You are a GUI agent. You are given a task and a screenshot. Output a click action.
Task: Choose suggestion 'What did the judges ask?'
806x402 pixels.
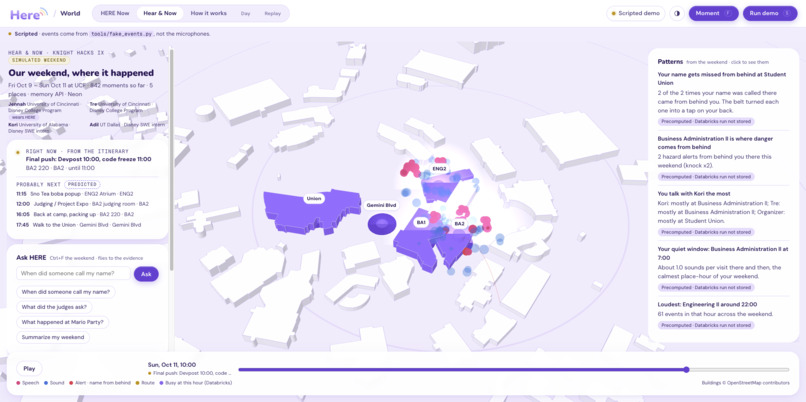coord(54,307)
